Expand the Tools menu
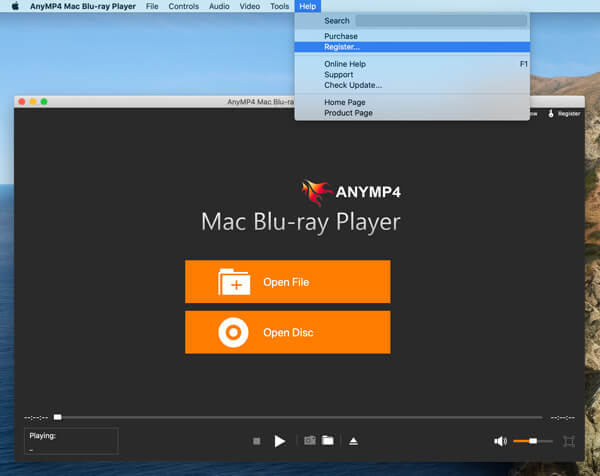600x476 pixels. coord(279,6)
